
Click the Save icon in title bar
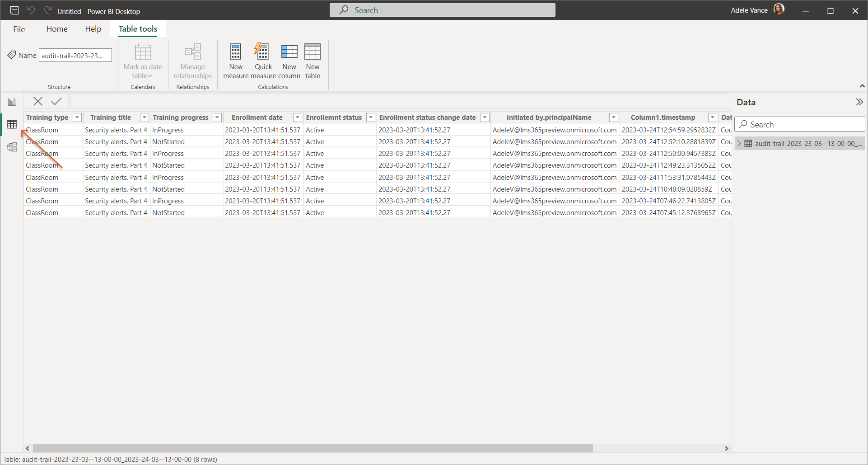tap(14, 10)
